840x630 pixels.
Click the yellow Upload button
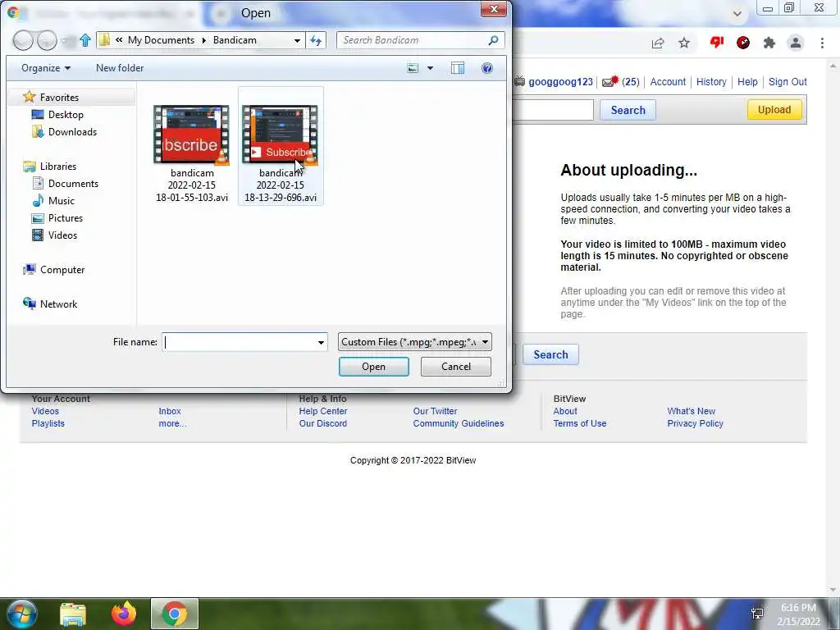774,109
